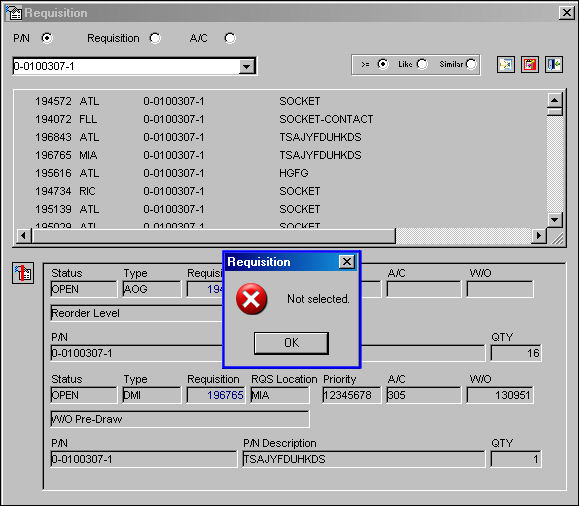Viewport: 579px width, 506px height.
Task: Click the empty A/C field in first record
Action: click(424, 289)
